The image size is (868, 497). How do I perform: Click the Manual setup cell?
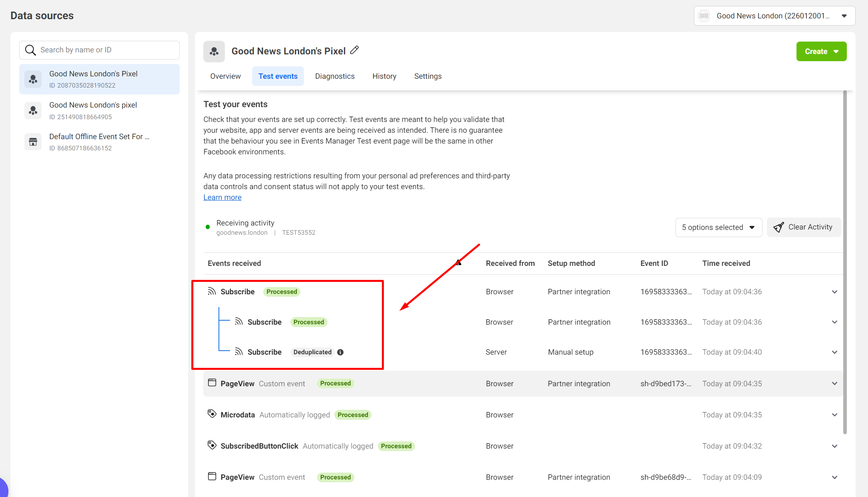[570, 352]
